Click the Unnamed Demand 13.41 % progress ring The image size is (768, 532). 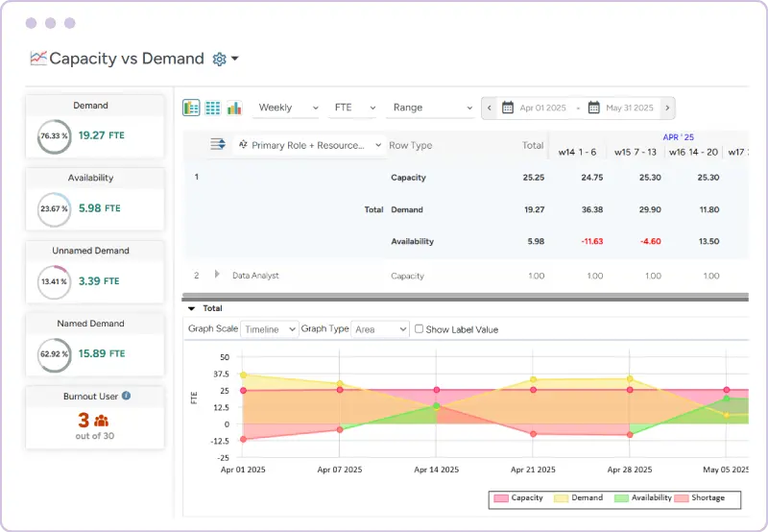[x=55, y=281]
